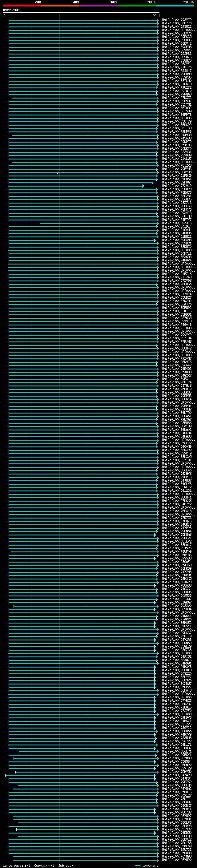
Task: Select the UniRef100_P93847 hit label
Action: coord(177,71)
